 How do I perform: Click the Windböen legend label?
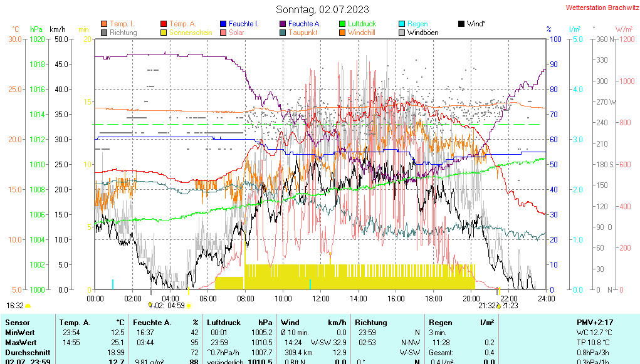point(422,32)
